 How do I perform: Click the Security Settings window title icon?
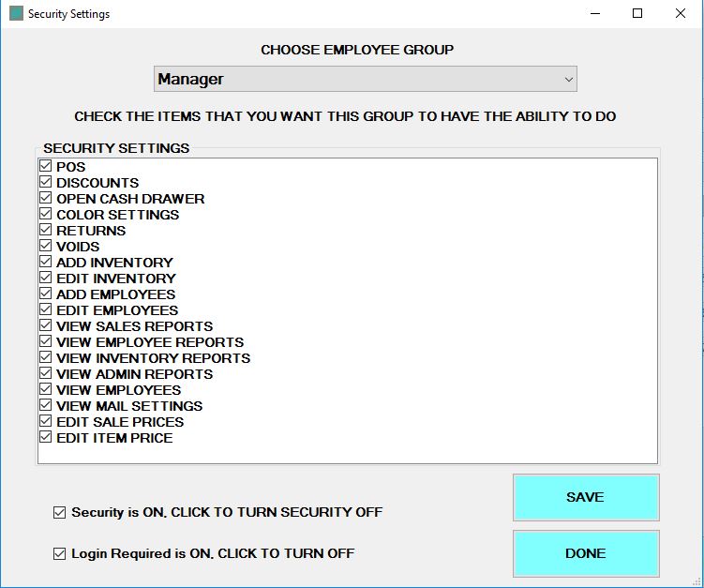pos(16,14)
